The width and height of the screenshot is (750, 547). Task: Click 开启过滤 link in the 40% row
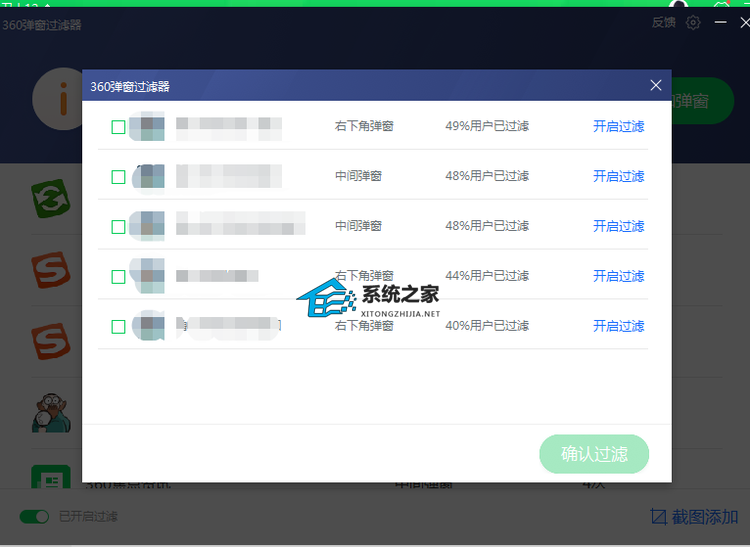coord(618,326)
